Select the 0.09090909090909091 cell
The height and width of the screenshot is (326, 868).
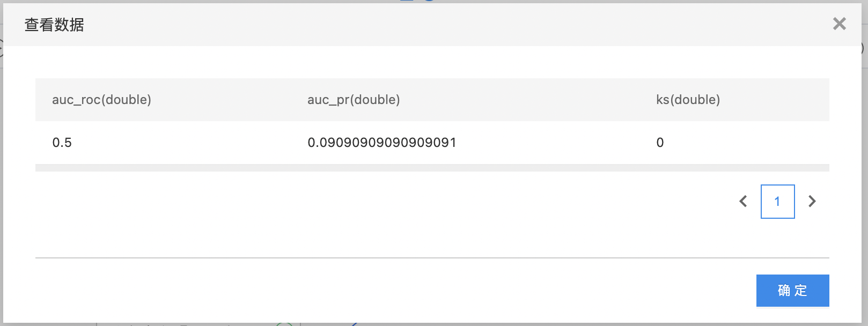point(381,143)
